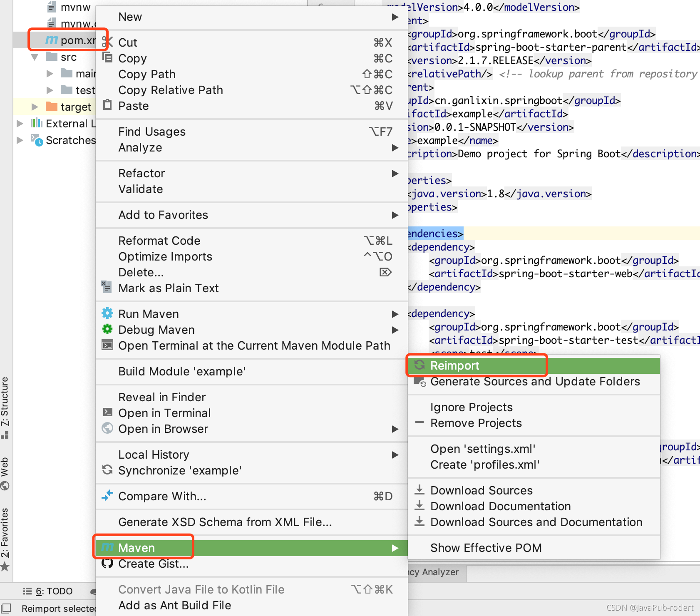Click the download icon beside Download Sources
Image resolution: width=700 pixels, height=616 pixels.
[420, 490]
